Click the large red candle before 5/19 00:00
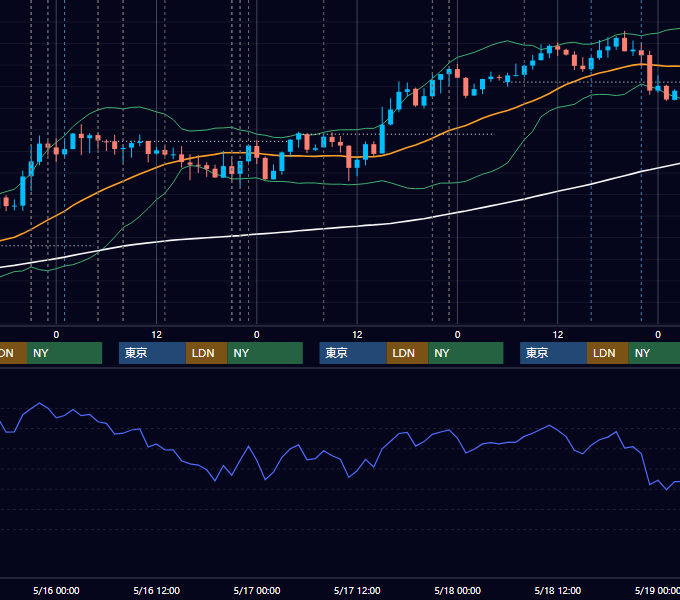This screenshot has height=600, width=680. (649, 72)
